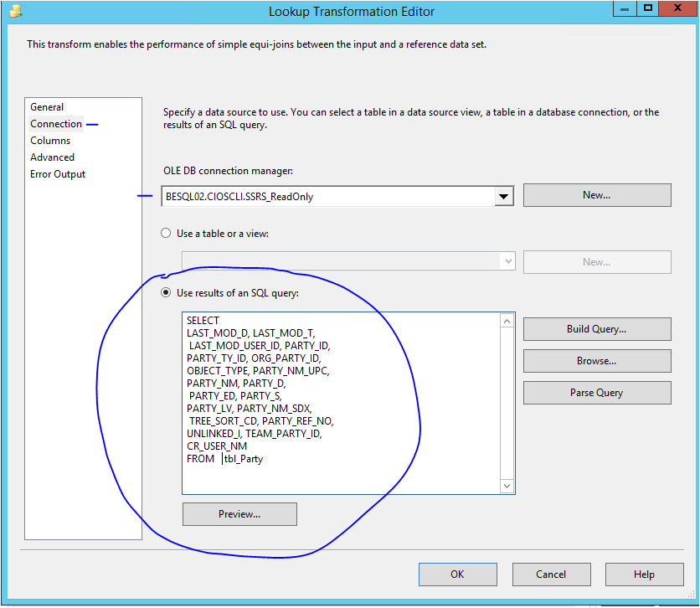The height and width of the screenshot is (608, 700).
Task: Click the 'UNLINKED_I, TEAM_PARTY_ID,' query line
Action: pyautogui.click(x=255, y=434)
